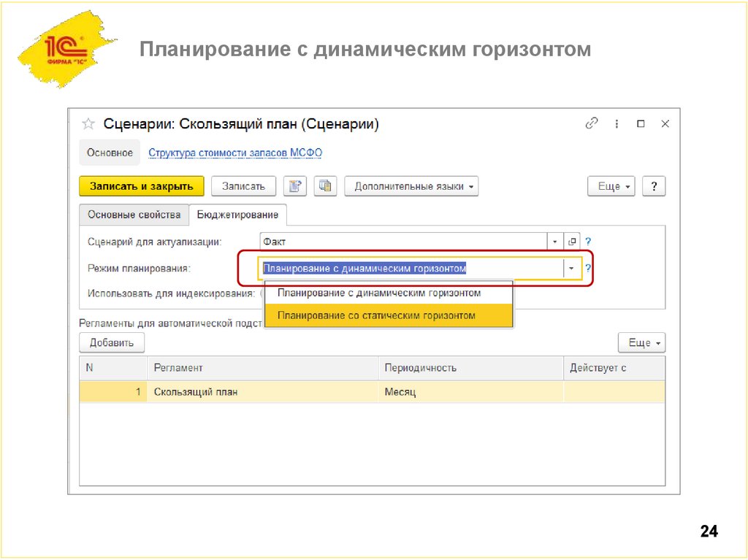The image size is (748, 560).
Task: Click the help question mark button
Action: [653, 186]
